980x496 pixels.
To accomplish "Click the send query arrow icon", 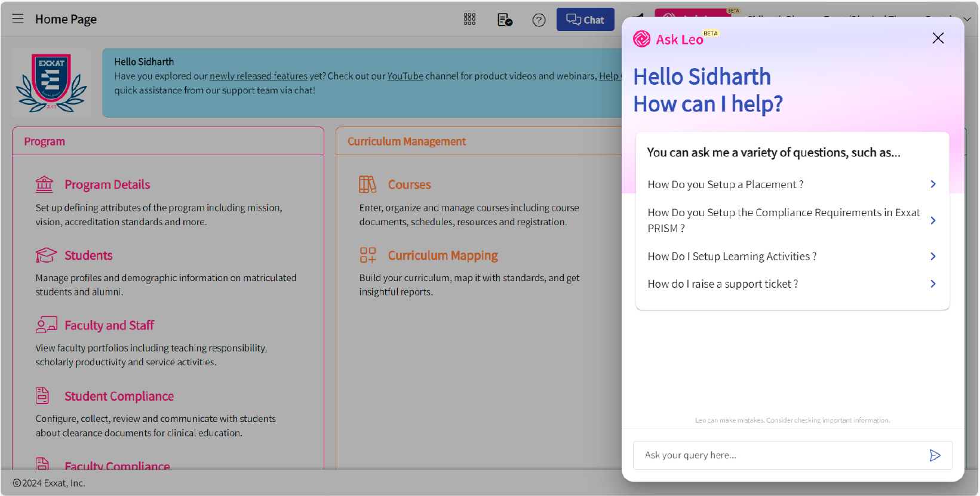I will (x=935, y=455).
